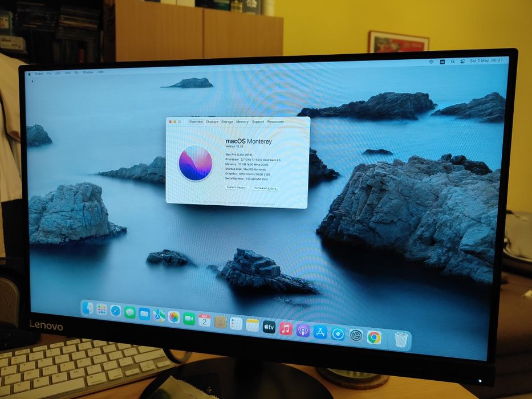
Task: Click the Version 12.7.6 text
Action: (x=235, y=146)
